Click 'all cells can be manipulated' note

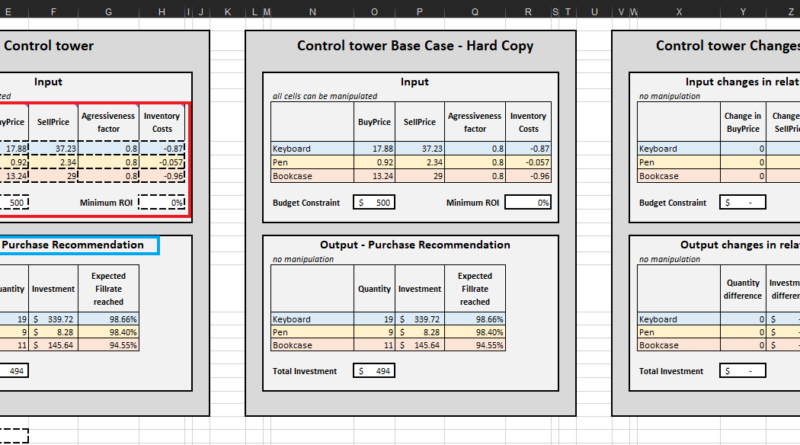[x=325, y=96]
